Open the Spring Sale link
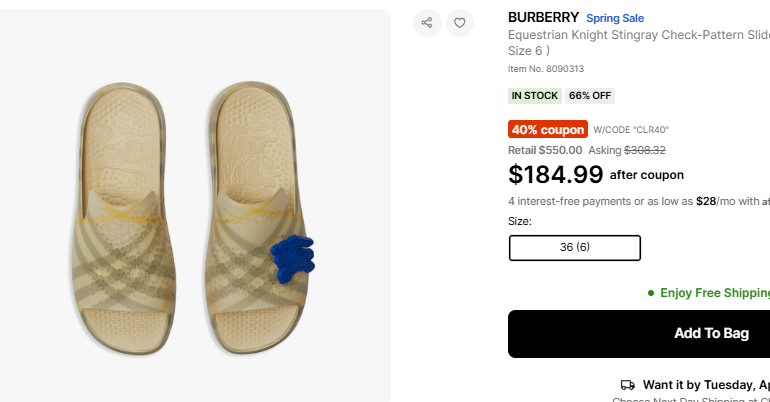This screenshot has height=402, width=770. pos(615,18)
